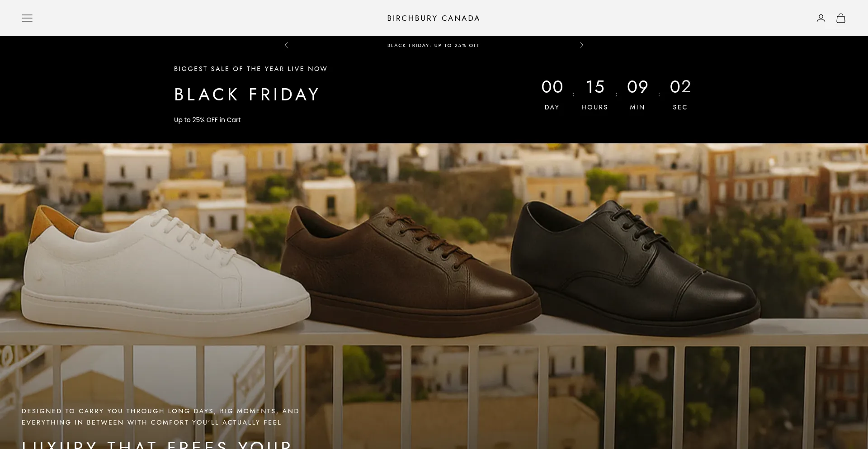This screenshot has width=868, height=449.
Task: Advance to next announcement with right chevron
Action: (x=581, y=45)
